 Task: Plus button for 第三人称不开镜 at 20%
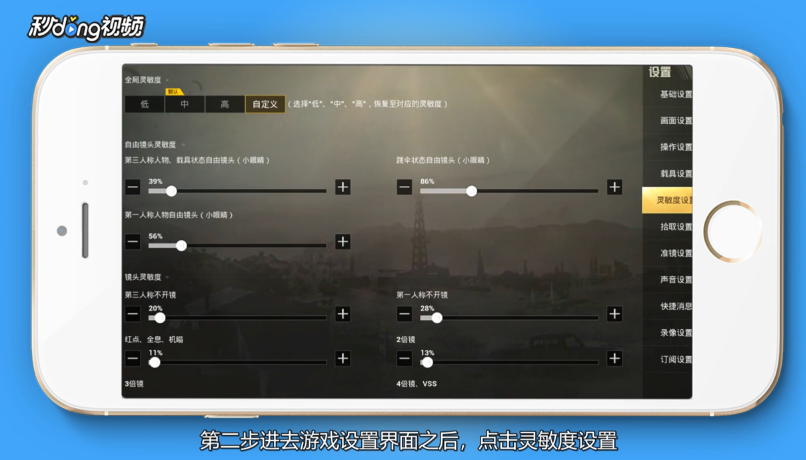(x=343, y=314)
